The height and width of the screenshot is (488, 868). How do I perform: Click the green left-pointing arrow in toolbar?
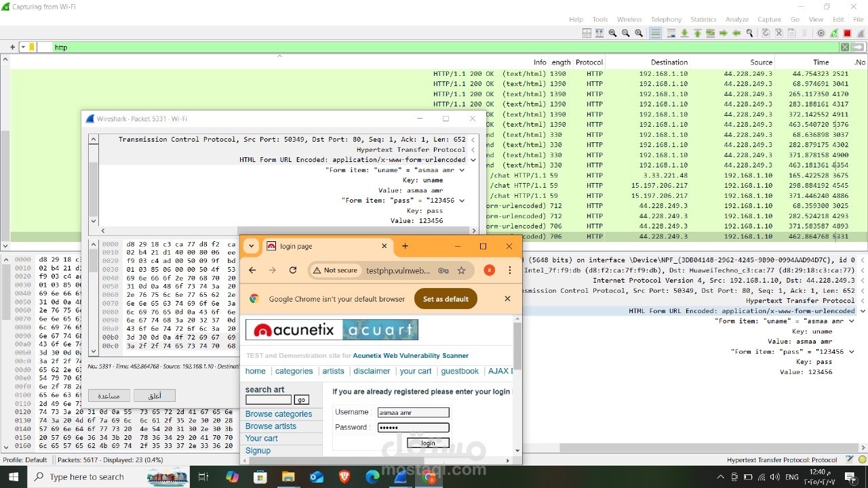click(x=736, y=33)
